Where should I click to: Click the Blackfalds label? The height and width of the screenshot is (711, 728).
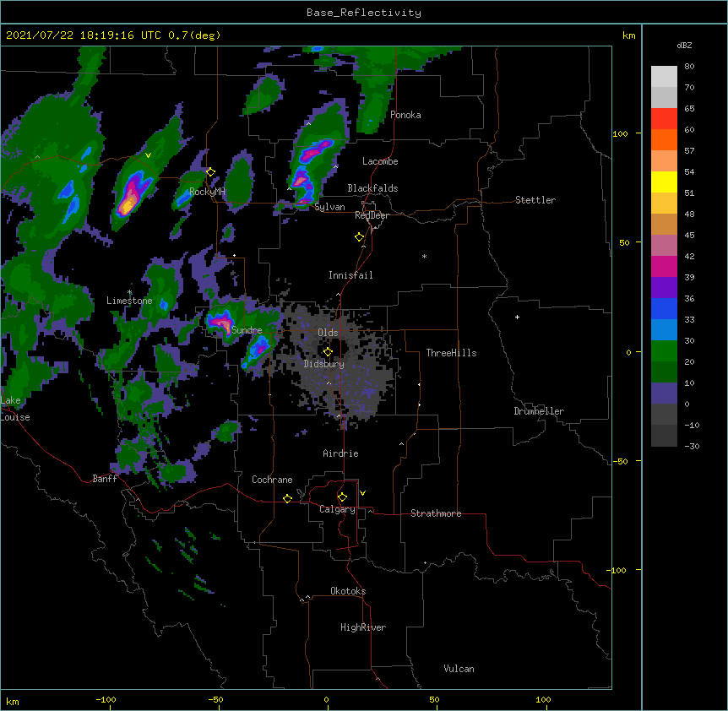[x=372, y=188]
